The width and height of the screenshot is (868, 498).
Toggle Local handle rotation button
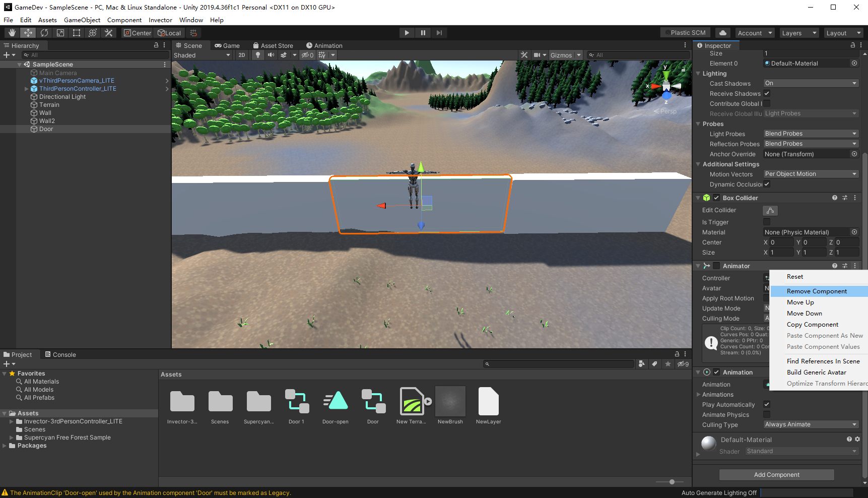(169, 33)
